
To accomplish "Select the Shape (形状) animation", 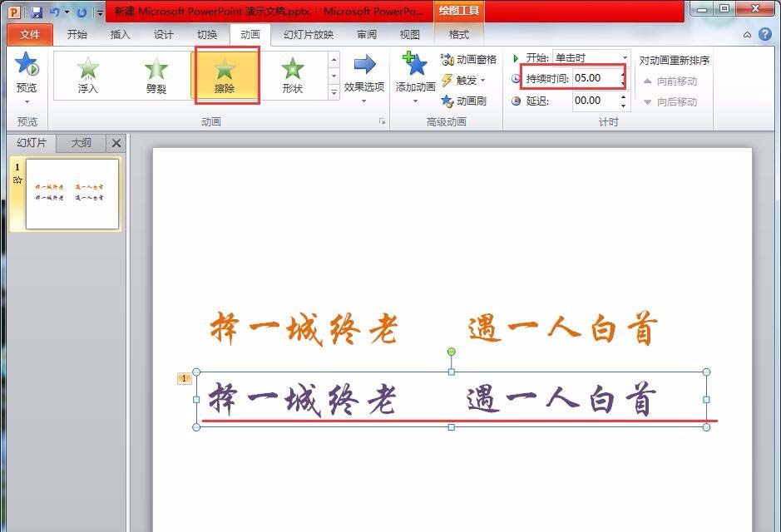I will pyautogui.click(x=293, y=75).
